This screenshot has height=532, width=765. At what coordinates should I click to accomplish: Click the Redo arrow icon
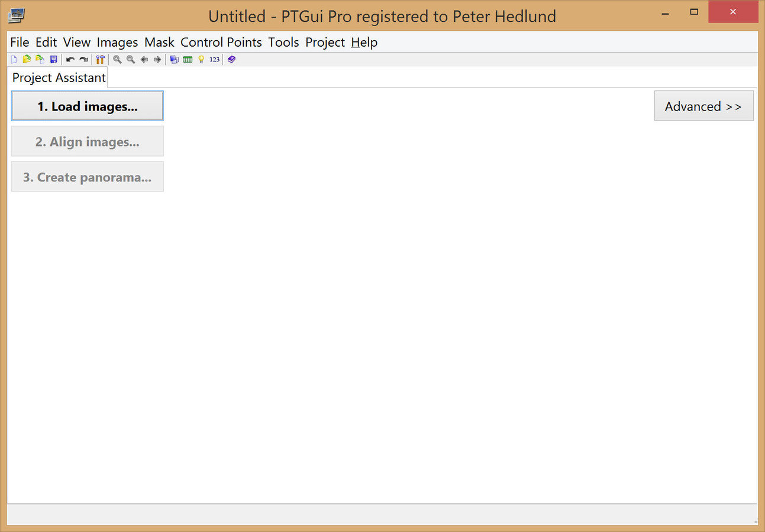tap(83, 59)
